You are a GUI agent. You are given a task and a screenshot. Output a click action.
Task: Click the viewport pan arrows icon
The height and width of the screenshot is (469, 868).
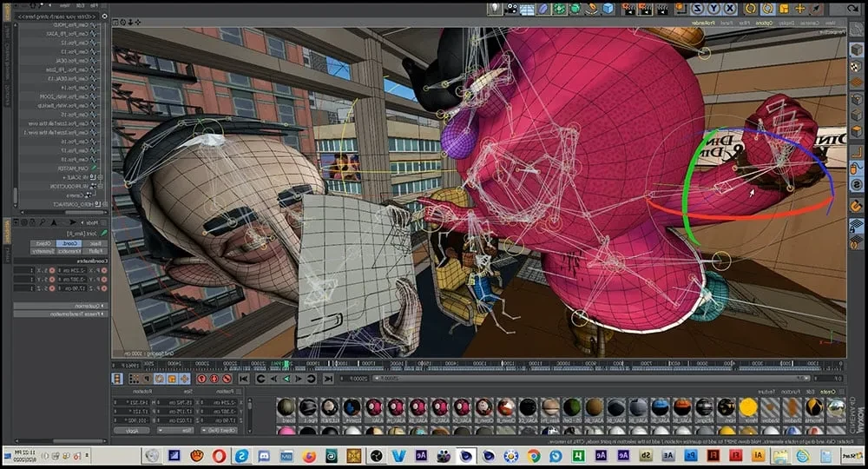click(138, 23)
